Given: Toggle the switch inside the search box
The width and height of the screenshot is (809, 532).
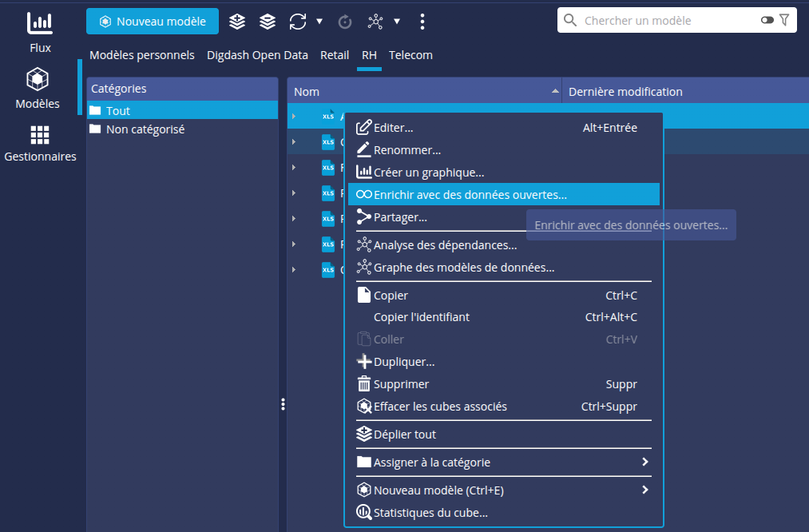Looking at the screenshot, I should (767, 20).
